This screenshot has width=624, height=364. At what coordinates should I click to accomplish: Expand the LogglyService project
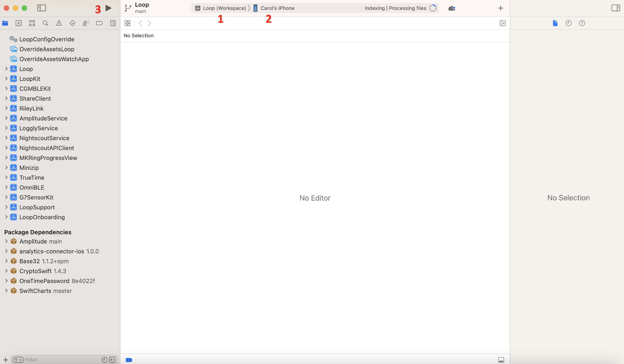tap(6, 128)
